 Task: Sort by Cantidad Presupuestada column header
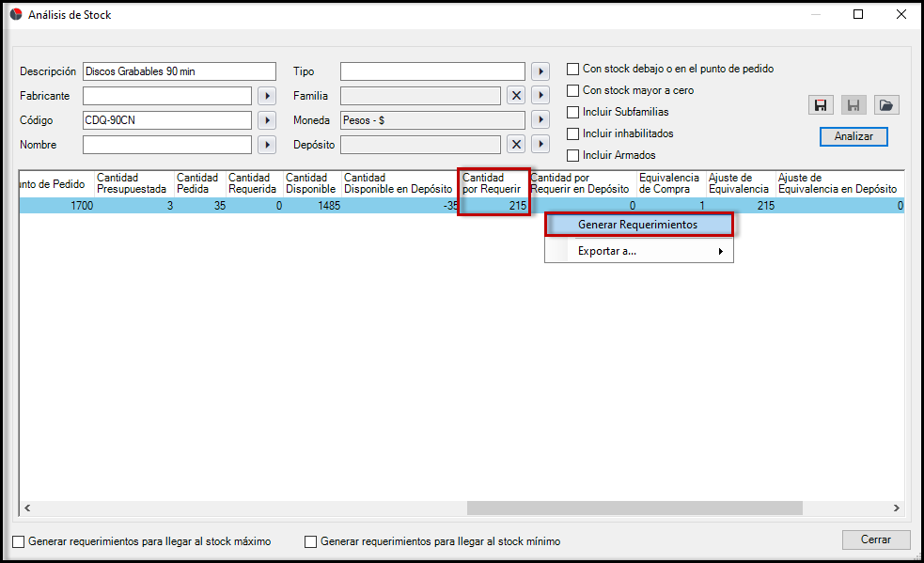(x=134, y=183)
